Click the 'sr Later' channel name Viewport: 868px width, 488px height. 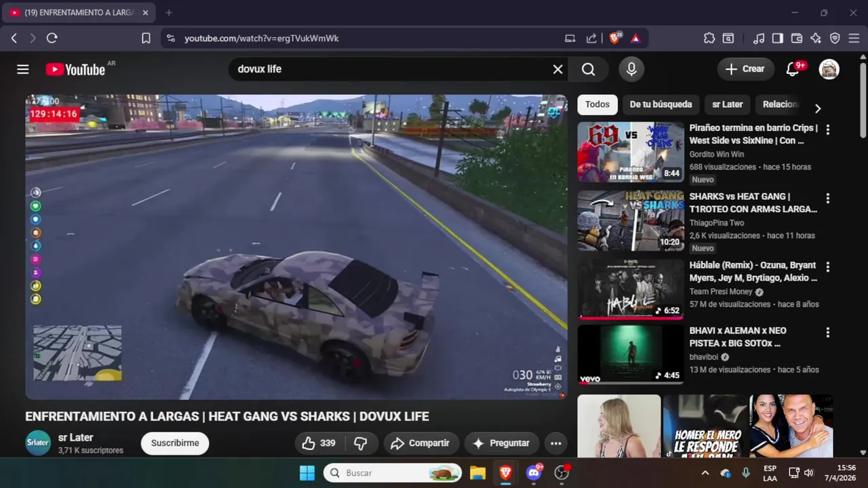click(x=76, y=438)
